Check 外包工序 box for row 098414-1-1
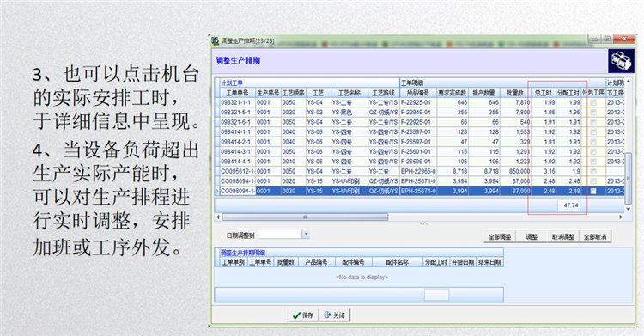The width and height of the screenshot is (644, 336). pyautogui.click(x=593, y=132)
